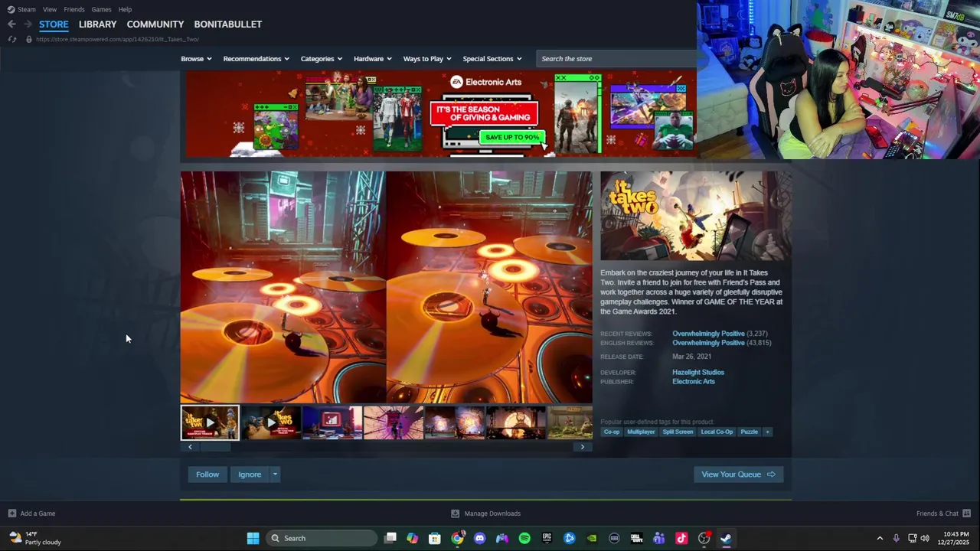Viewport: 980px width, 551px height.
Task: Switch to the LIBRARY tab
Action: click(x=97, y=24)
